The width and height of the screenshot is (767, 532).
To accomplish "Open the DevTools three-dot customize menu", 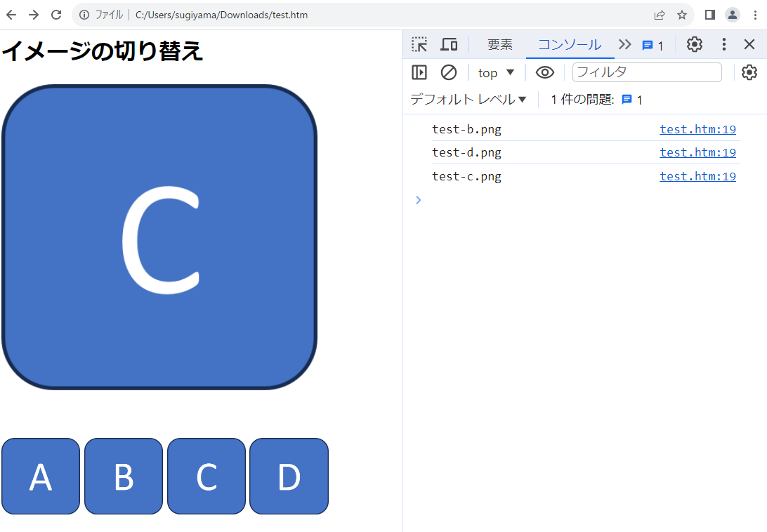I will point(724,45).
